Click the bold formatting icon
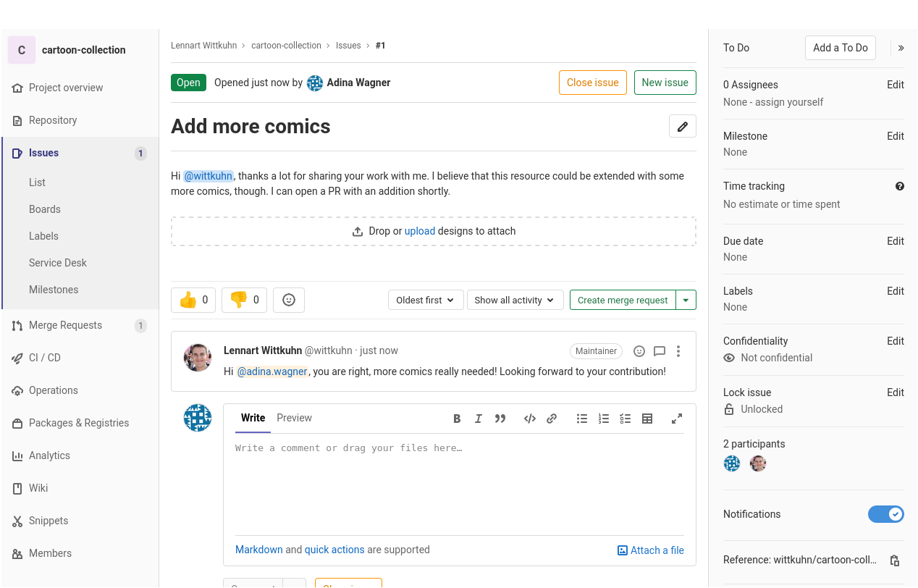Viewport: 918px width, 588px height. tap(457, 419)
